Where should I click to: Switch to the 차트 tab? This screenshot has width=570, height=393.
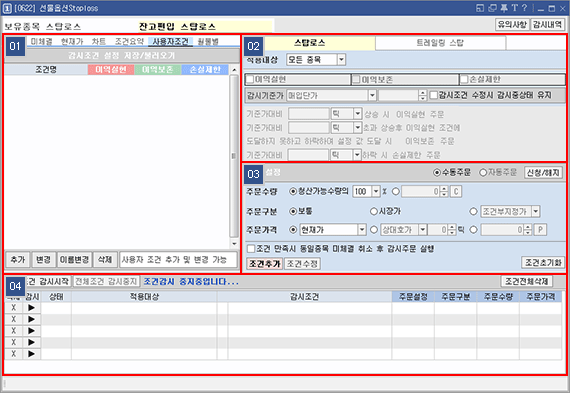click(99, 41)
